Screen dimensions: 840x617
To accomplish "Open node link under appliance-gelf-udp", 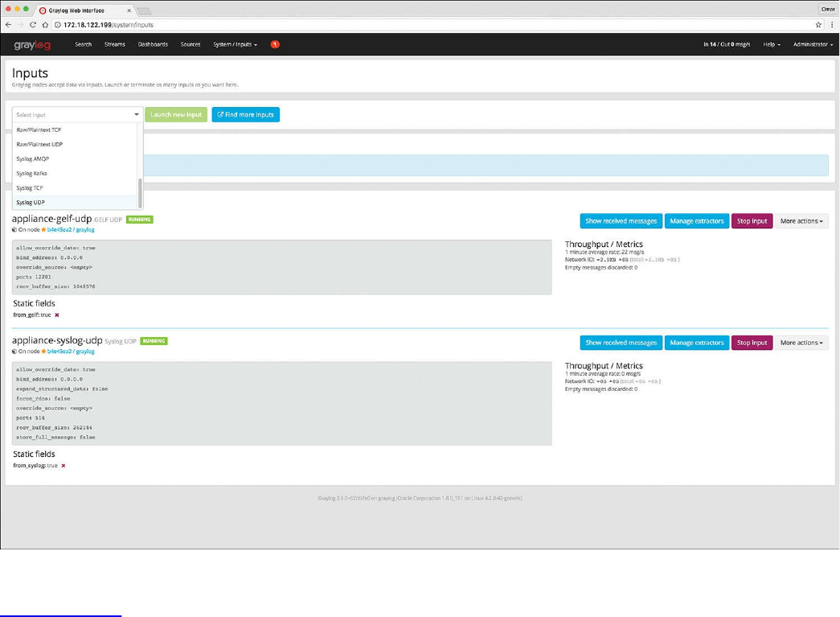I will point(71,230).
